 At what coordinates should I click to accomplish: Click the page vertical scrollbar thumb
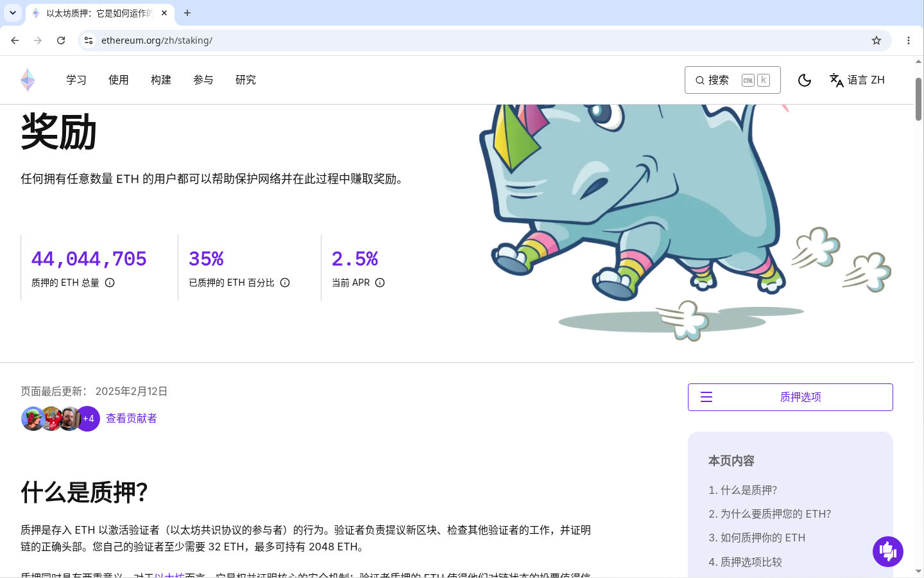918,100
